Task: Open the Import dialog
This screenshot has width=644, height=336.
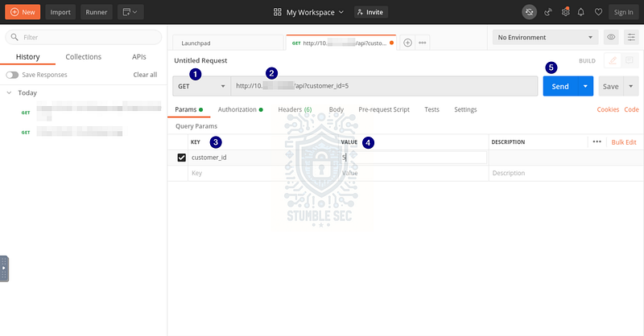Action: pyautogui.click(x=60, y=12)
